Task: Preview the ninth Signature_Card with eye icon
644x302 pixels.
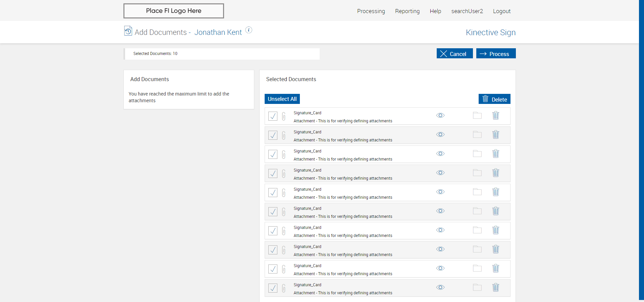Action: click(x=440, y=268)
